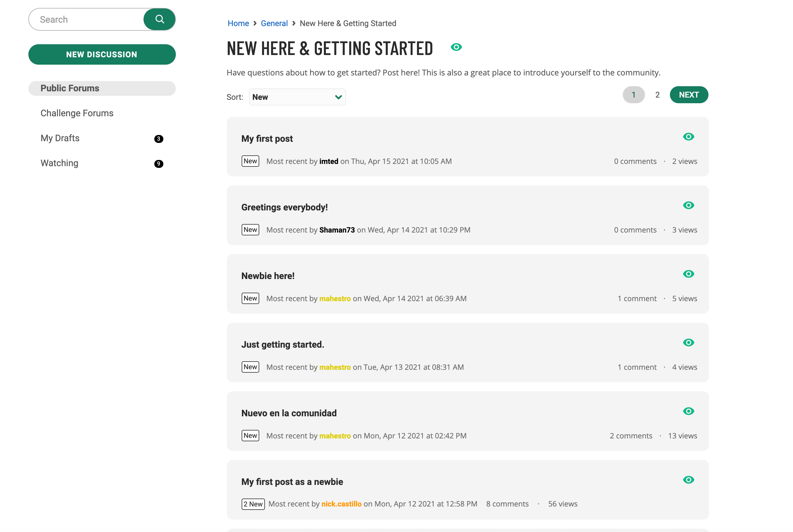Click '56 views' on newbie post
This screenshot has width=793, height=532.
click(563, 504)
